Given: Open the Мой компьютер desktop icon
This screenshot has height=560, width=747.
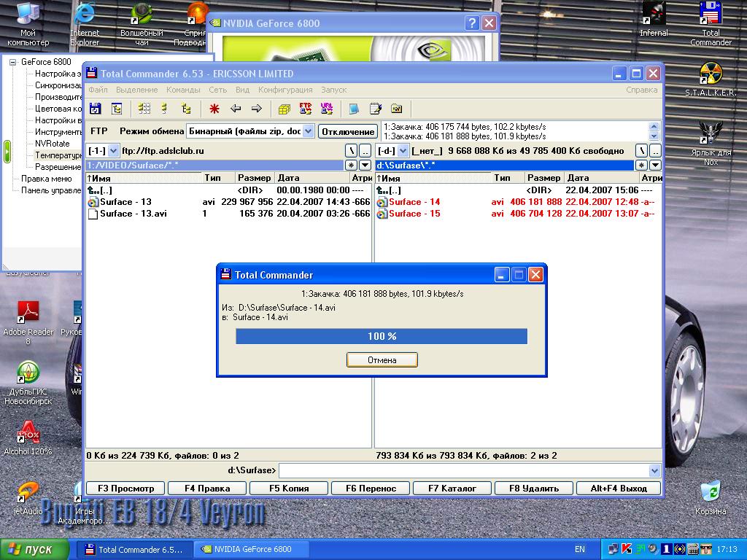Looking at the screenshot, I should (x=28, y=24).
